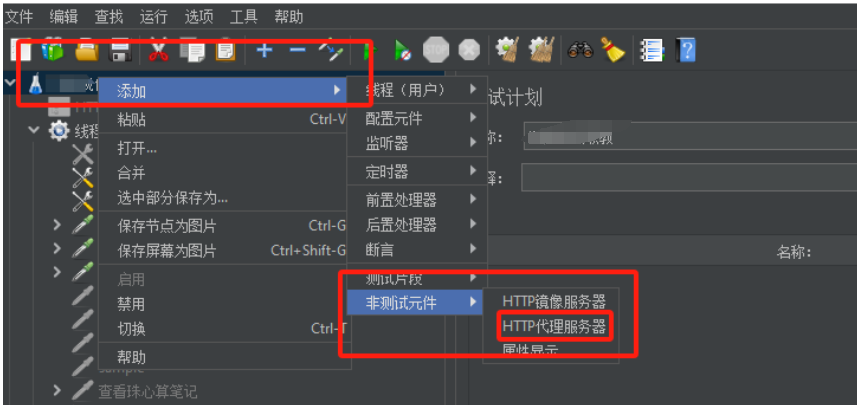Click the Search binoculars icon
This screenshot has width=857, height=405.
point(580,51)
